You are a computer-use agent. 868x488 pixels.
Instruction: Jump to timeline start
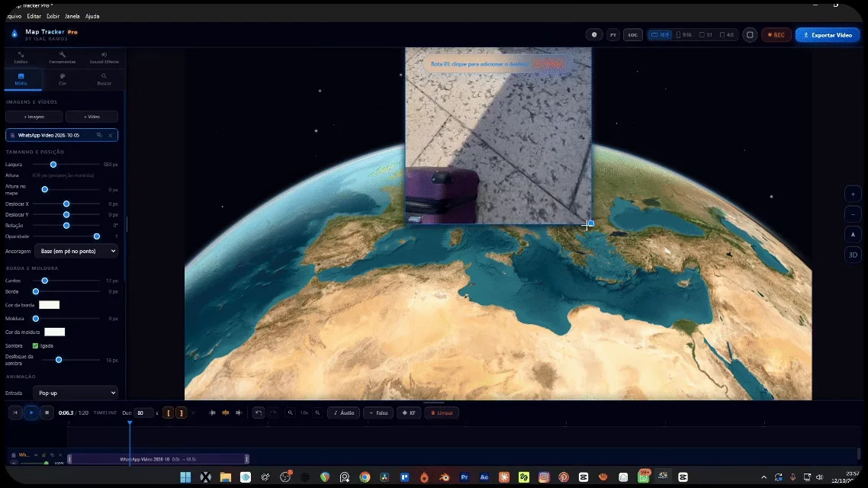click(15, 413)
